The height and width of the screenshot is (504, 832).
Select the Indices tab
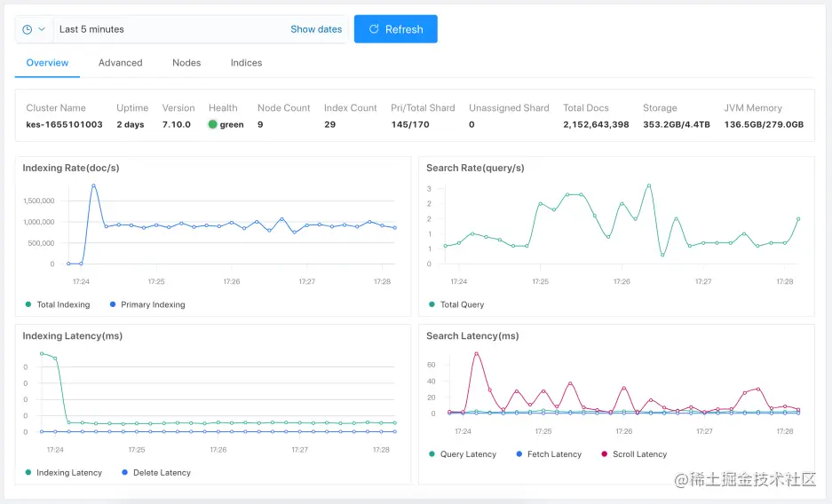[246, 62]
